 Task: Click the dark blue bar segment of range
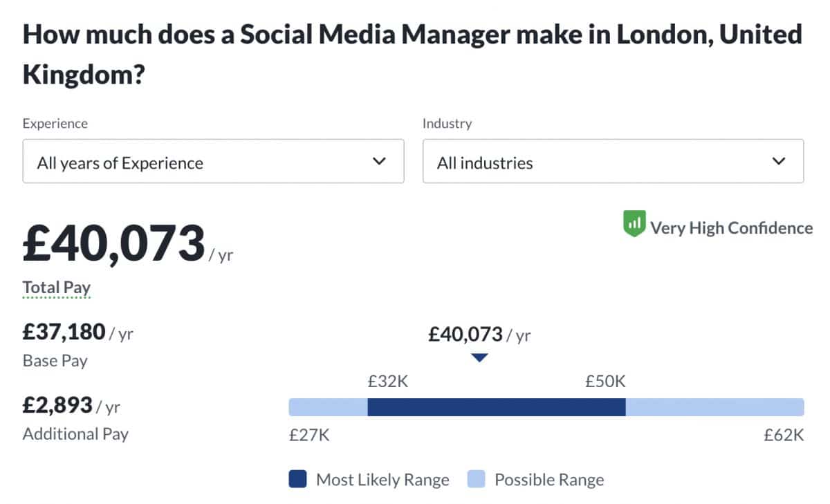coord(496,407)
